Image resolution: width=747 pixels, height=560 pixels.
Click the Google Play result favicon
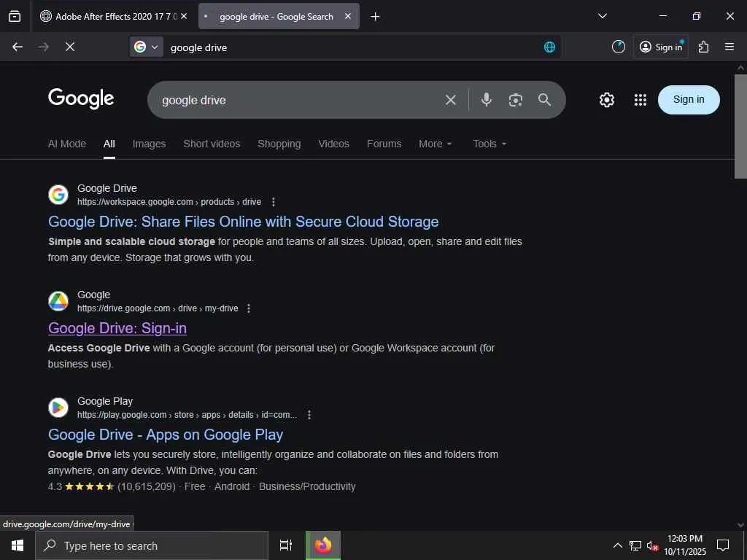pos(58,408)
